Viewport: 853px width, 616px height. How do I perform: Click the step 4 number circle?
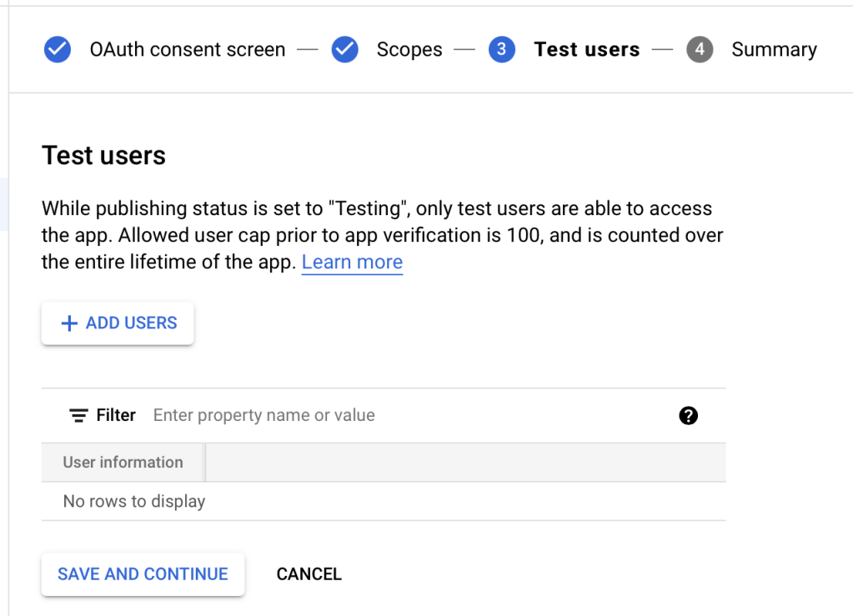(x=700, y=50)
